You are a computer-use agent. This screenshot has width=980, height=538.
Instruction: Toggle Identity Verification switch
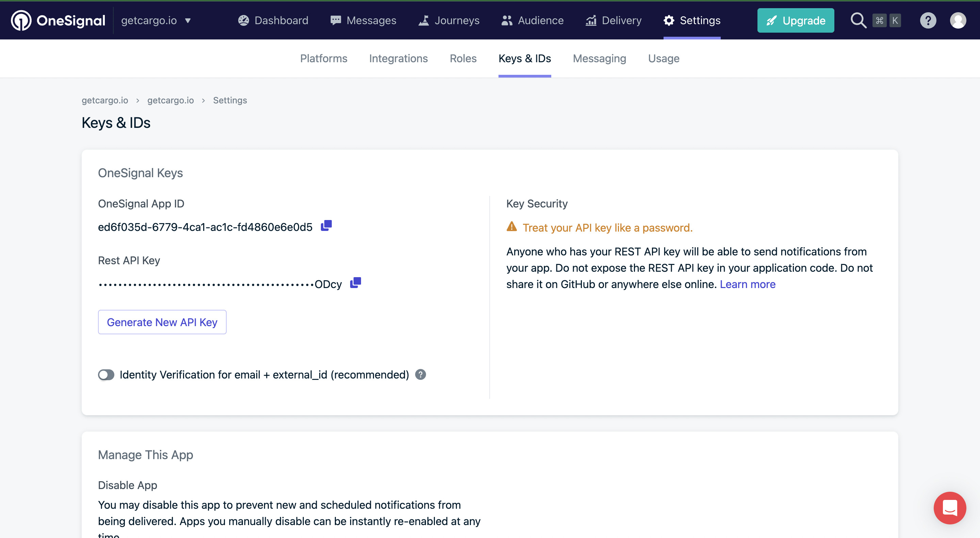pyautogui.click(x=106, y=374)
